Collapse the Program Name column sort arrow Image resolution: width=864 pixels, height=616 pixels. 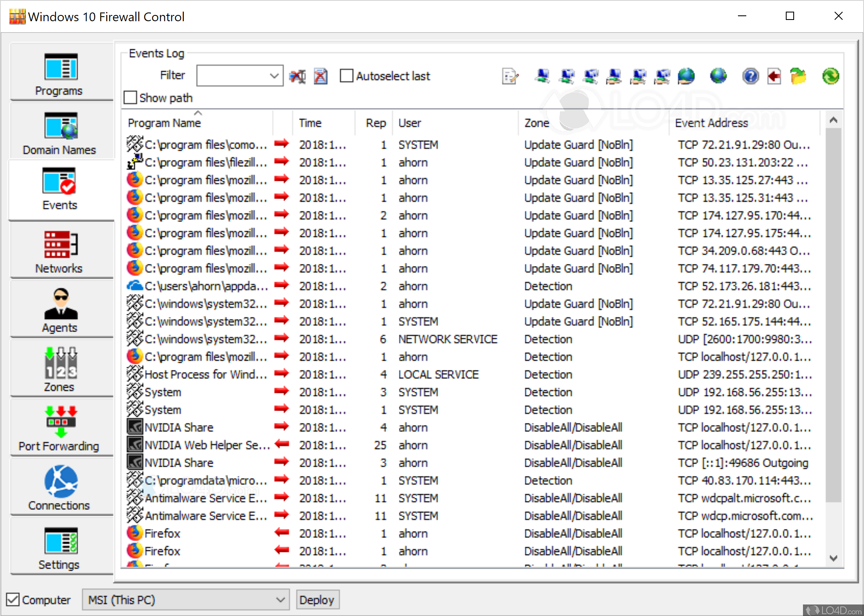coord(198,113)
